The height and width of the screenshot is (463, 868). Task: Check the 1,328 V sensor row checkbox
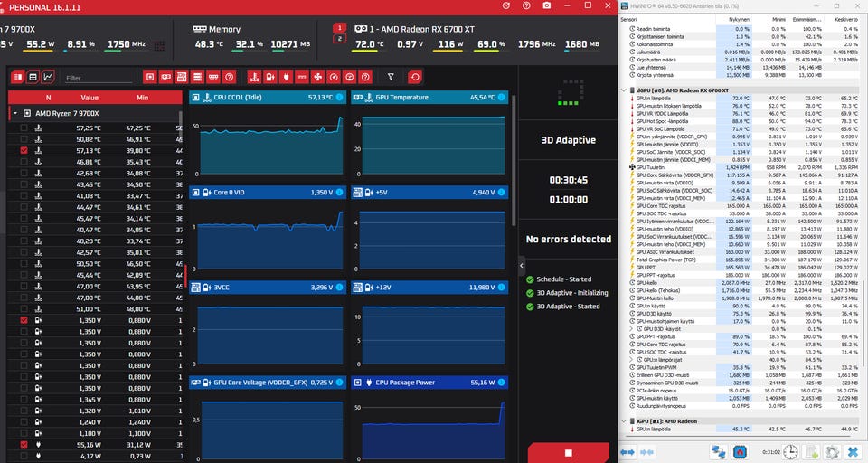click(x=24, y=411)
